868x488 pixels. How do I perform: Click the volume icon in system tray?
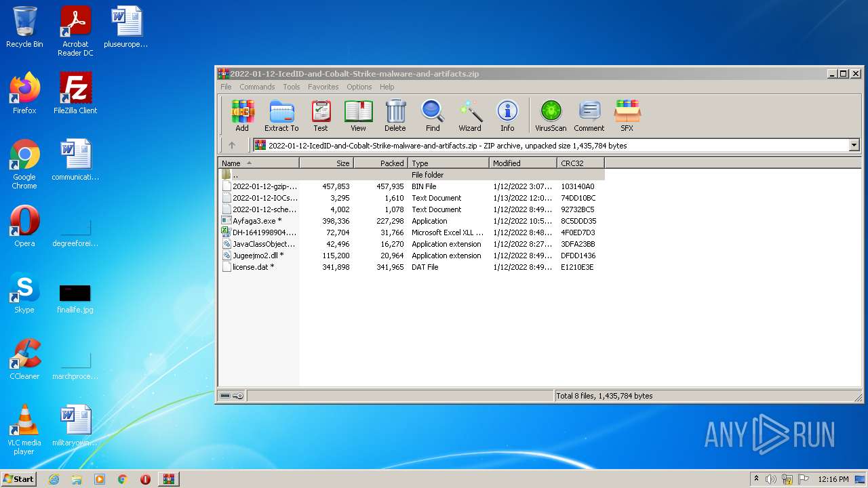tap(771, 479)
